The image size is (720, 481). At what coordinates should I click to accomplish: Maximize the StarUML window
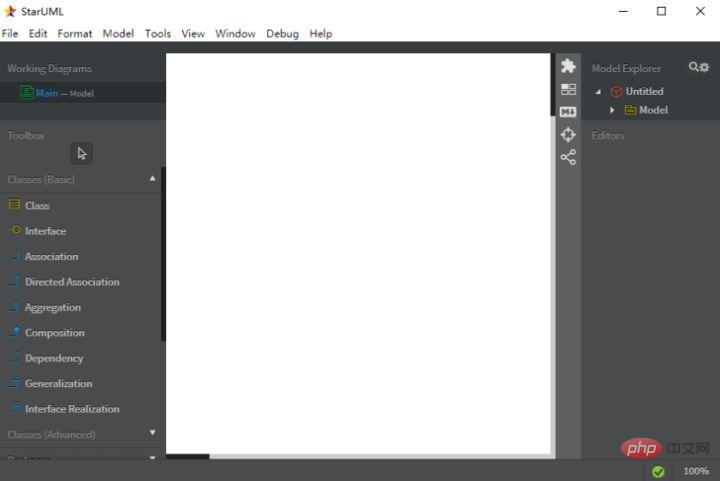click(661, 11)
